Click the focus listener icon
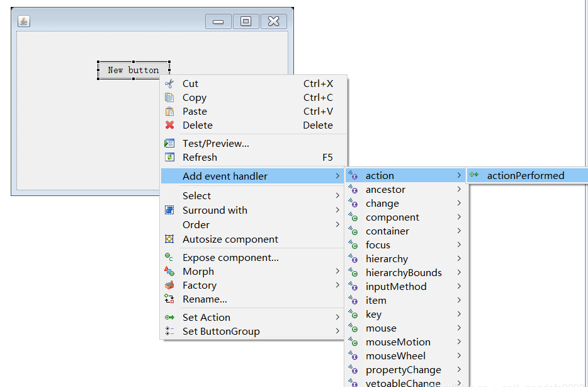Viewport: 588px width, 387px height. coord(353,245)
